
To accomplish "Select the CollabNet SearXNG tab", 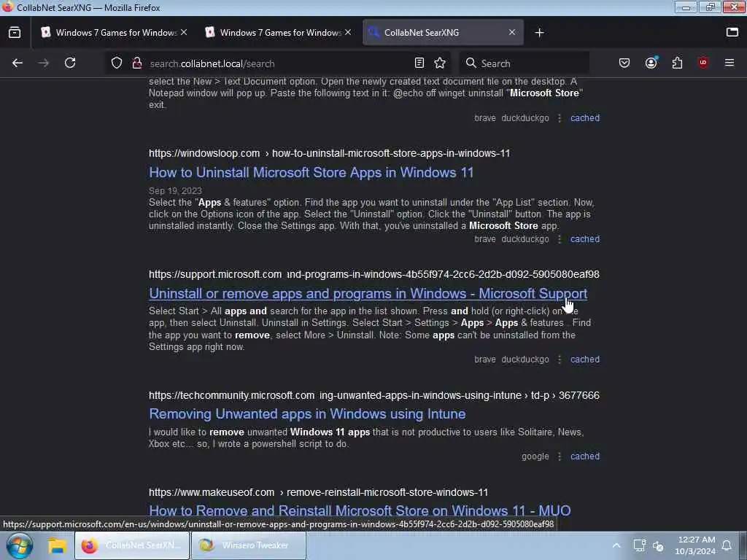I will (x=443, y=32).
